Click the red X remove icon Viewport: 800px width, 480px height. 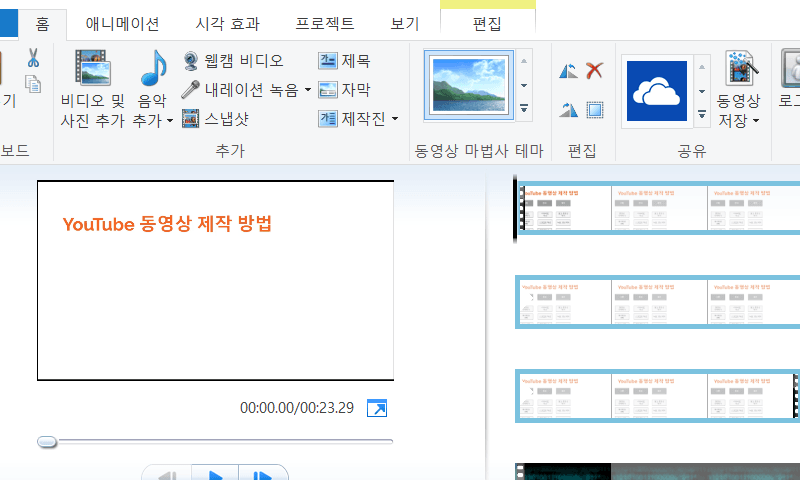[x=594, y=70]
